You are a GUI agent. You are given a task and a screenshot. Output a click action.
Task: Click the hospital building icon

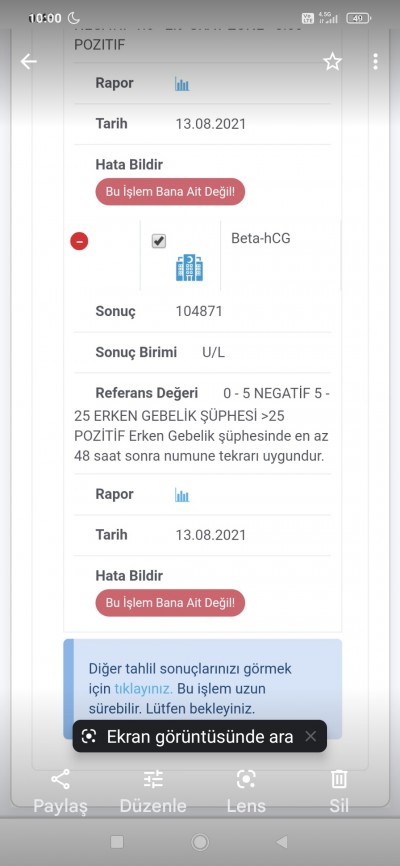click(x=190, y=267)
